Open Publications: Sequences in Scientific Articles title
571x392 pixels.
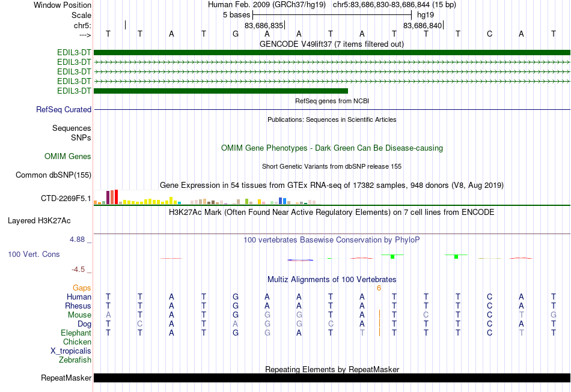coord(332,119)
